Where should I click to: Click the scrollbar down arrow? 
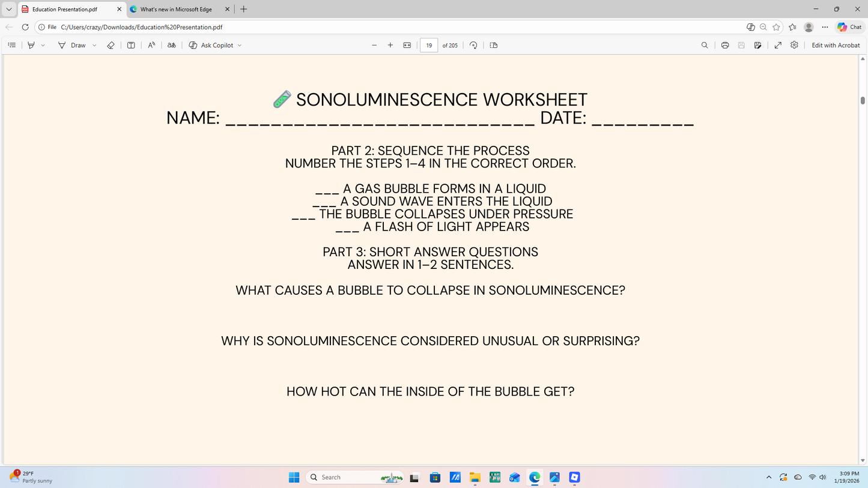coord(863,460)
